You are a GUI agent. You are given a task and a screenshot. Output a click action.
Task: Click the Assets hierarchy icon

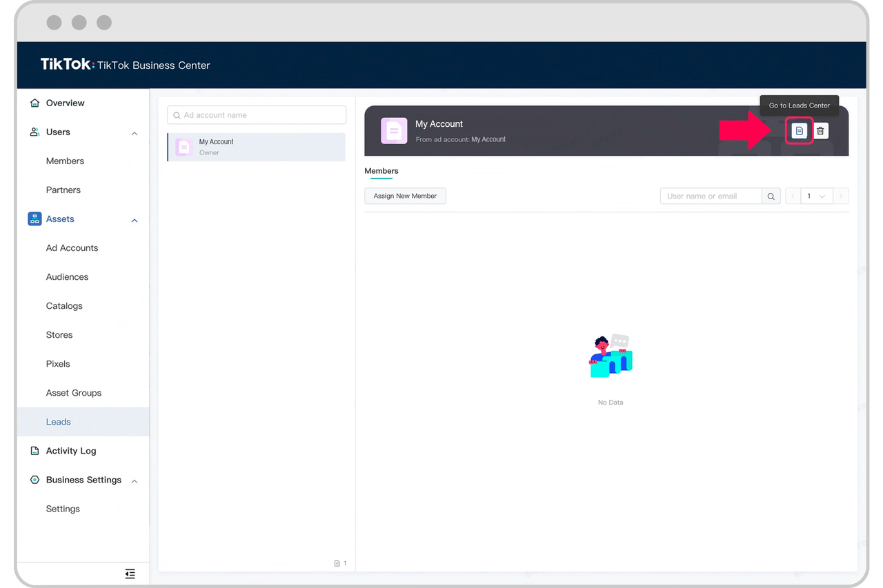point(34,219)
